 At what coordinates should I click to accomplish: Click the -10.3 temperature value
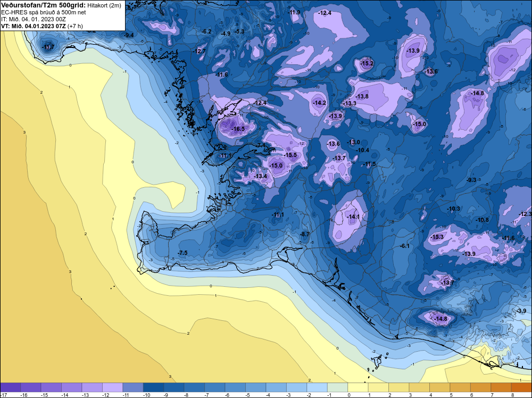(454, 209)
